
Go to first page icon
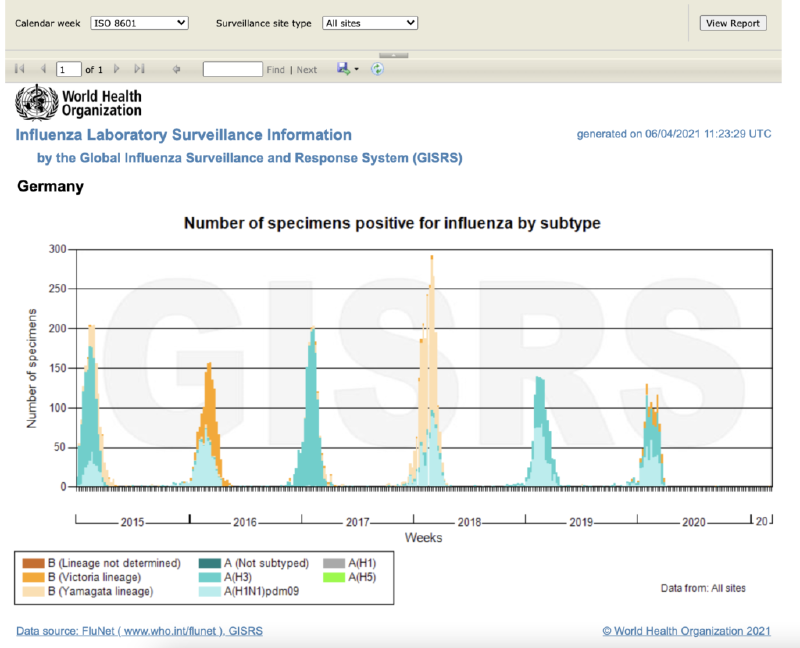[x=20, y=69]
